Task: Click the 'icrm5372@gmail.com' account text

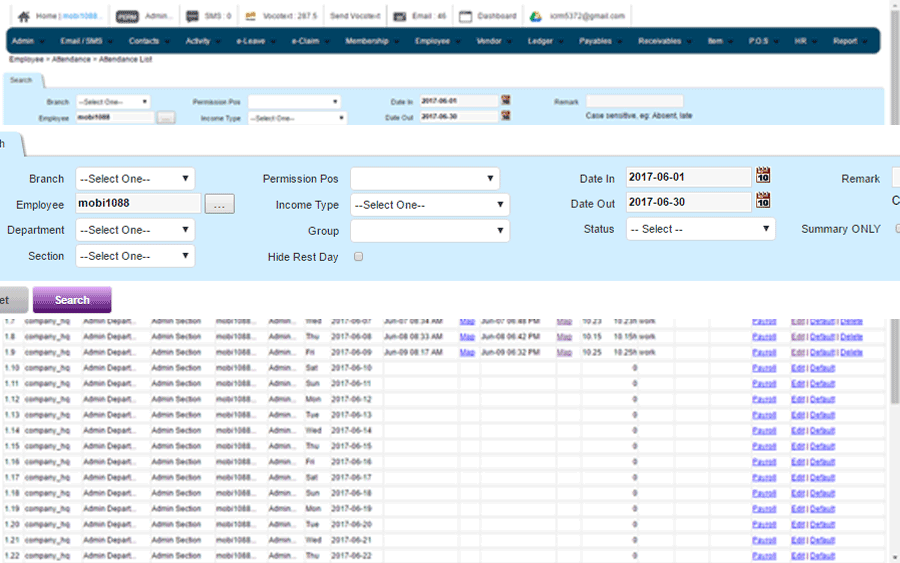Action: [x=587, y=16]
